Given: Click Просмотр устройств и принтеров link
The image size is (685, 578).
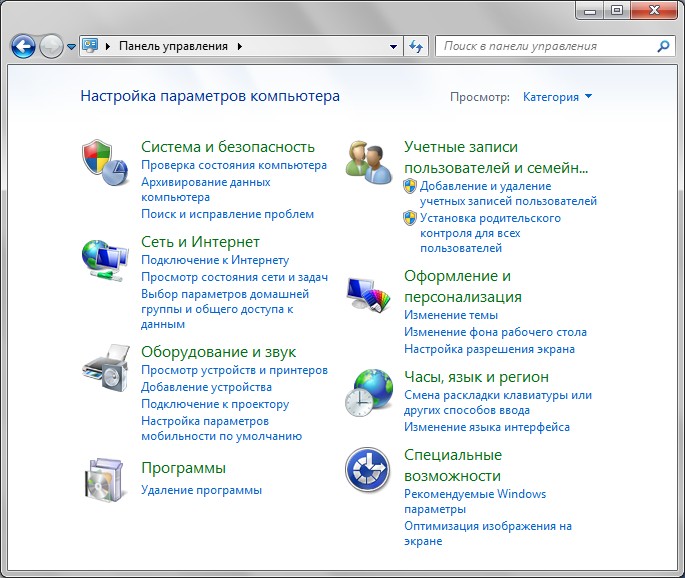Looking at the screenshot, I should [x=234, y=370].
